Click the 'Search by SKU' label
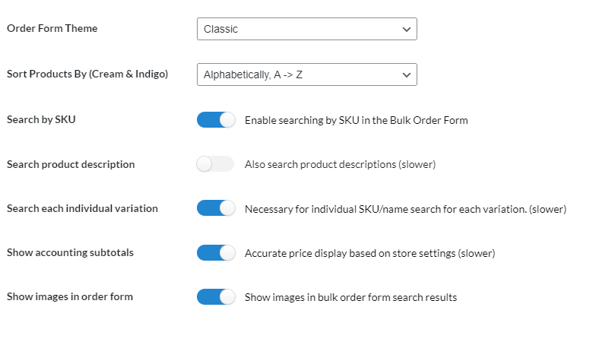The width and height of the screenshot is (599, 364). (x=41, y=119)
